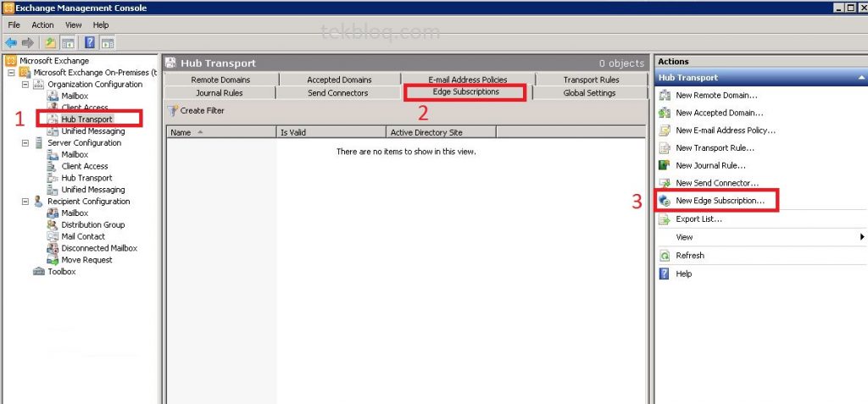Viewport: 868px width, 404px height.
Task: Click the New Accepted Domain icon
Action: click(x=665, y=113)
